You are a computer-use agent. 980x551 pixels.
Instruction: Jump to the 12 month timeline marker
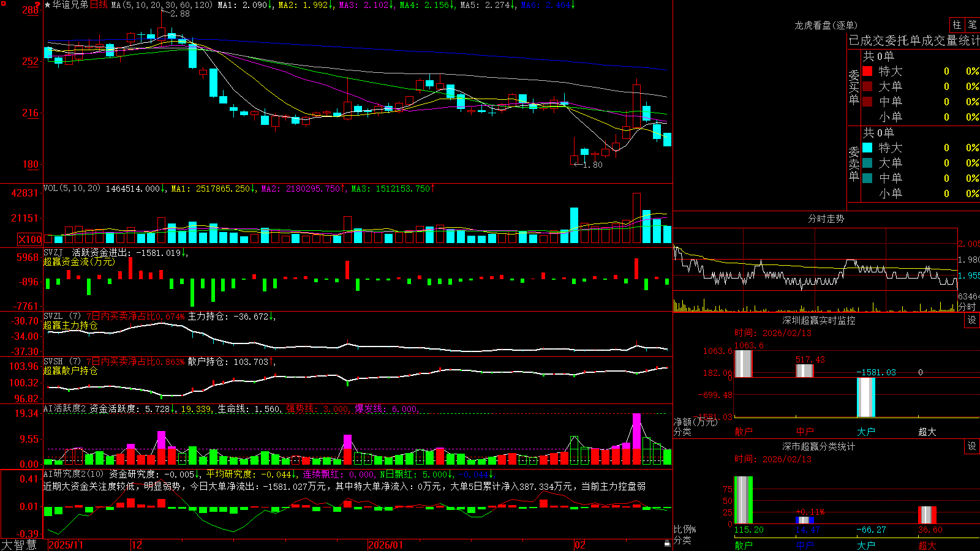tap(137, 545)
